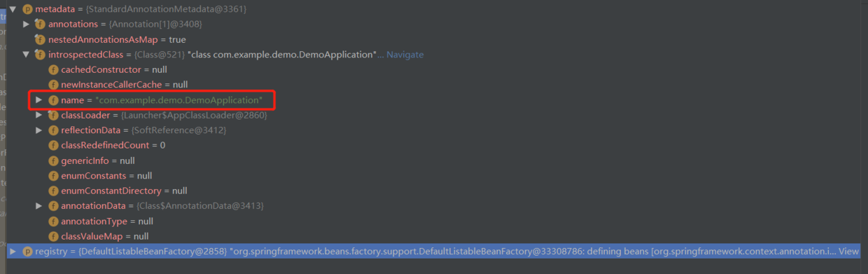Click the field icon beside classValueMap
Screen dimensions: 868x274
pyautogui.click(x=53, y=236)
